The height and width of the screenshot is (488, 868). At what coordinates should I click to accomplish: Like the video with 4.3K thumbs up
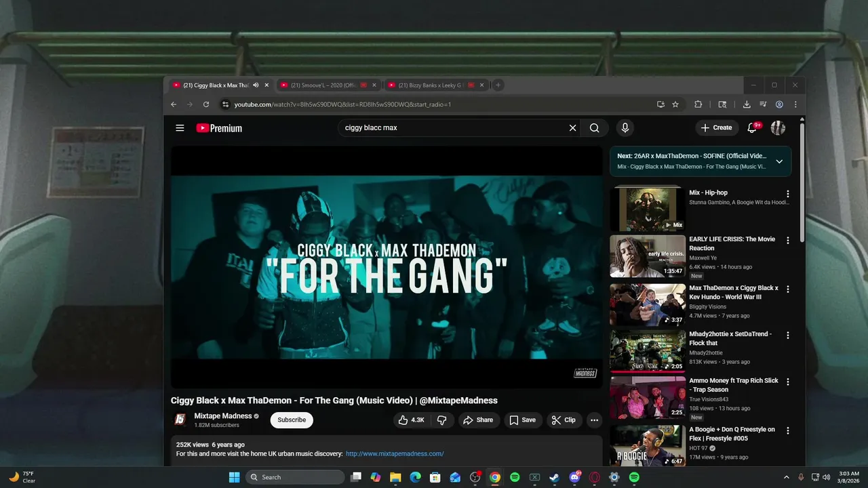tap(411, 420)
